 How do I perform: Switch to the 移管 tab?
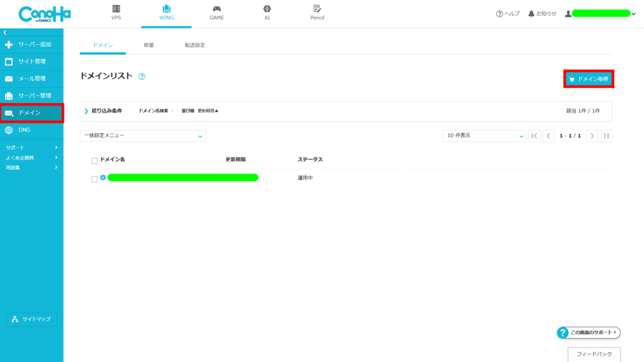click(x=149, y=45)
